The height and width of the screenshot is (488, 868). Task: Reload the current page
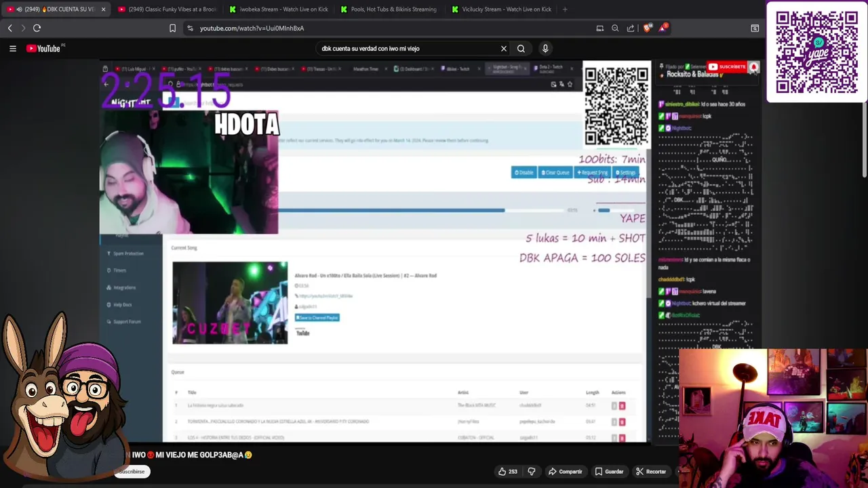pyautogui.click(x=37, y=28)
